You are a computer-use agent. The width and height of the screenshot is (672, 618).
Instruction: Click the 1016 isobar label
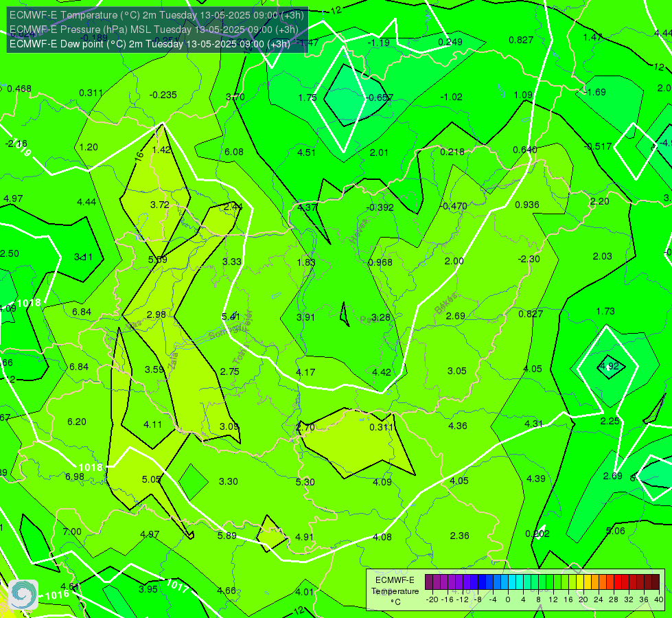[57, 595]
